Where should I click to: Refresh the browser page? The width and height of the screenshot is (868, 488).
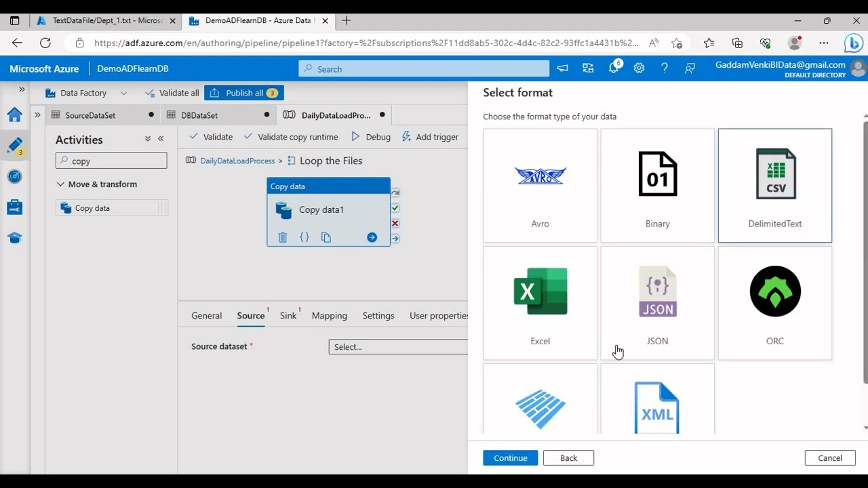tap(45, 43)
